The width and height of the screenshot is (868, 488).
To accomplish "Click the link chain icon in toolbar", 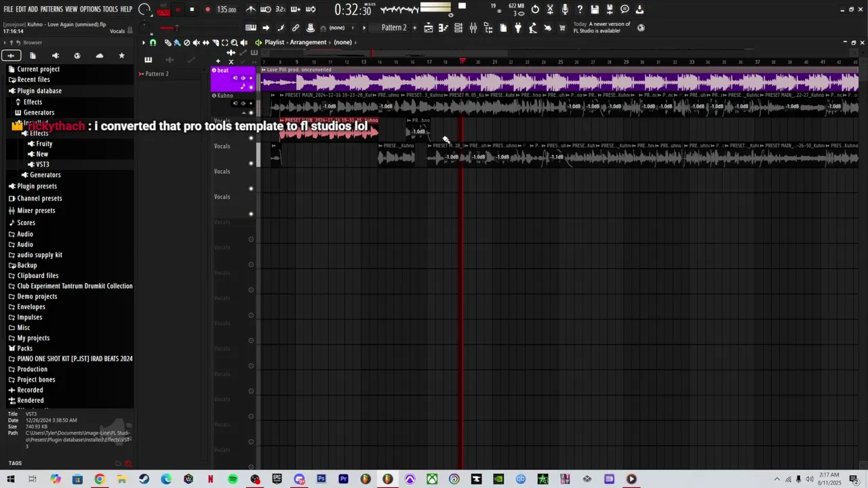I will (x=296, y=28).
